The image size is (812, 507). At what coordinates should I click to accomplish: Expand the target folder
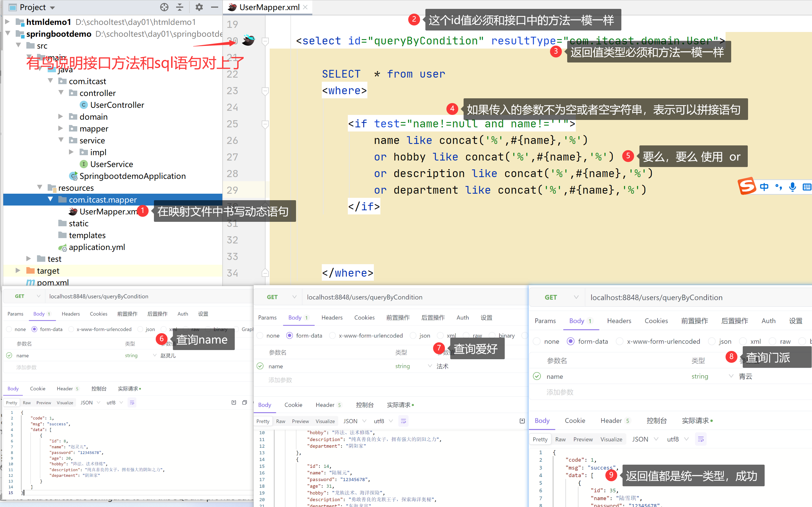[x=18, y=271]
